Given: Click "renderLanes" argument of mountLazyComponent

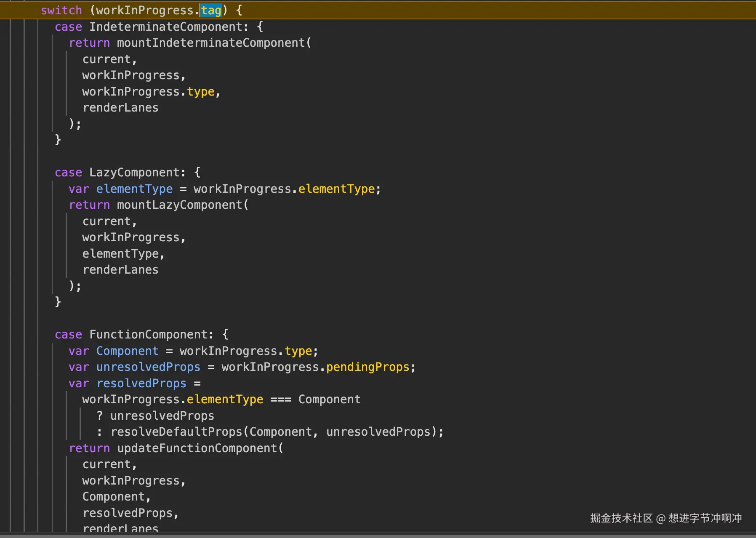Looking at the screenshot, I should [120, 269].
